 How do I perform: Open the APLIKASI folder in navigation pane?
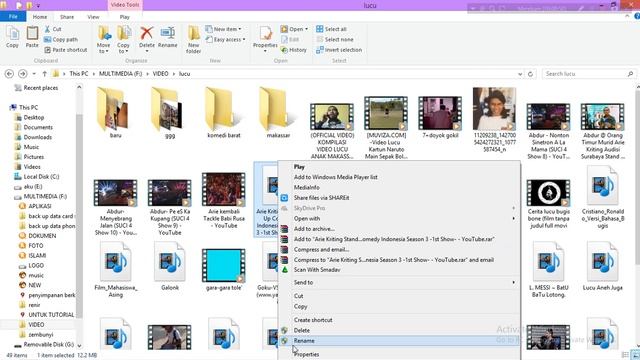40,206
